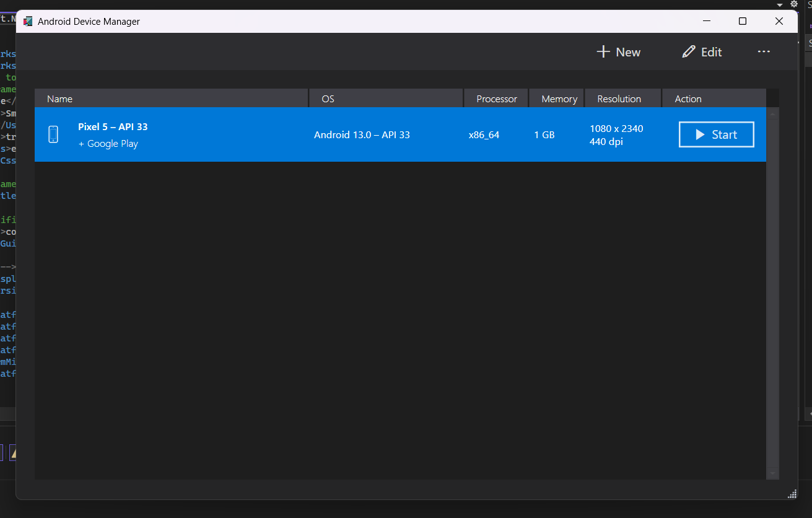
Task: Click the window resize grip icon
Action: [792, 494]
